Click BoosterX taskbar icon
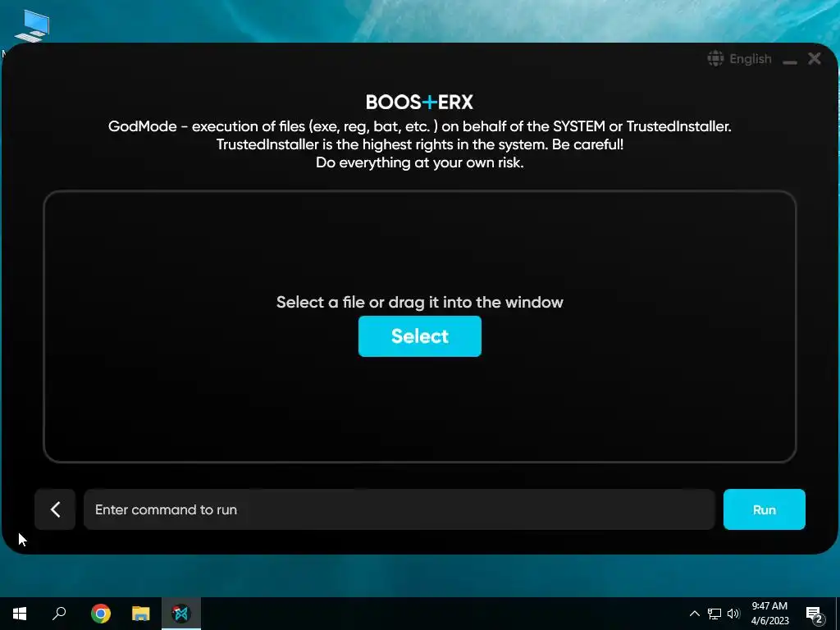 pyautogui.click(x=181, y=614)
